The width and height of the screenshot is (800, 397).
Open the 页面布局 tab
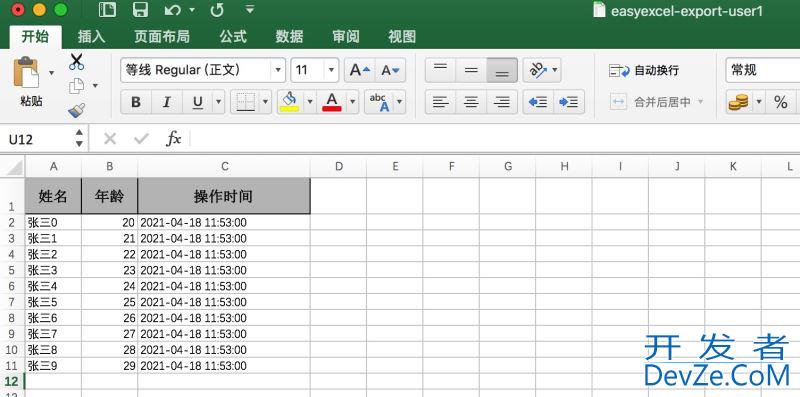point(162,36)
